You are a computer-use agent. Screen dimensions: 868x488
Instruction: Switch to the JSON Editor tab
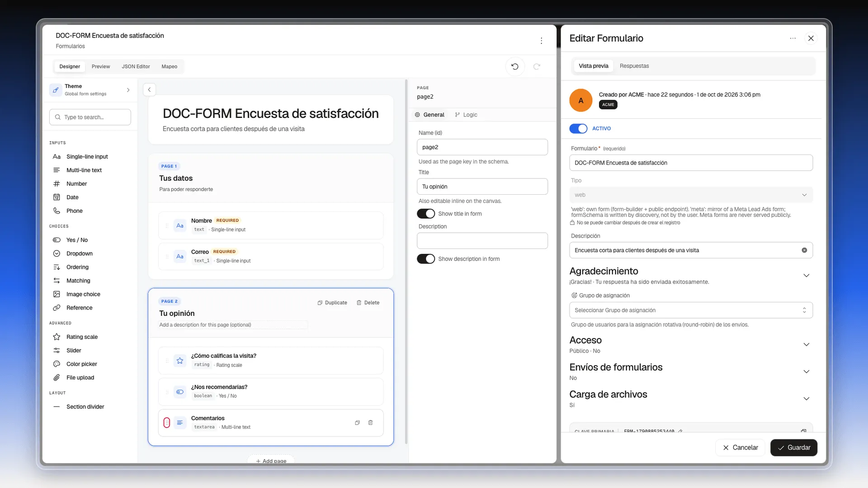(x=136, y=66)
